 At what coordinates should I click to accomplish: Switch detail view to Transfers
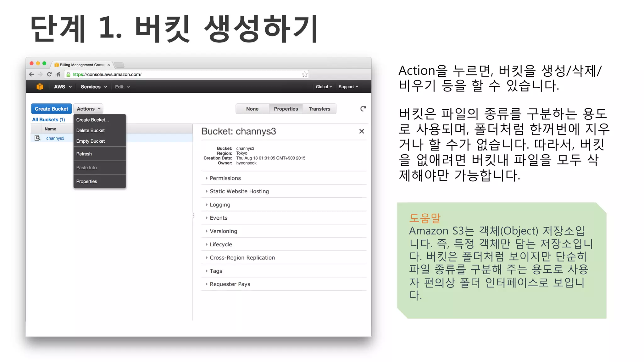(x=319, y=109)
